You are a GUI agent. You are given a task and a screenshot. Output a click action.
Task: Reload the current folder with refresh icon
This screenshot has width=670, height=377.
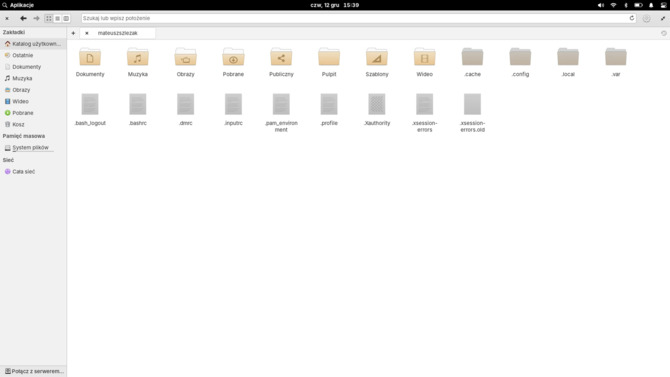tap(632, 18)
